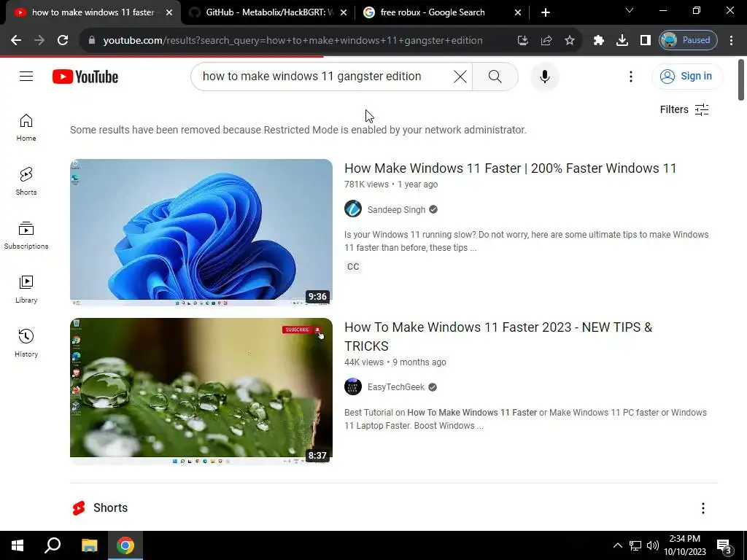Open Subscriptions in the sidebar

[26, 236]
